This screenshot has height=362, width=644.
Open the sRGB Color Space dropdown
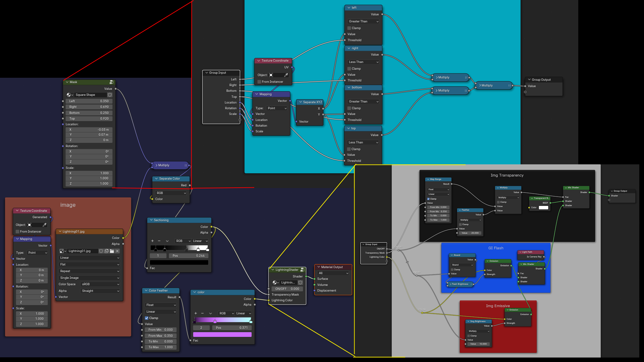[x=100, y=284]
